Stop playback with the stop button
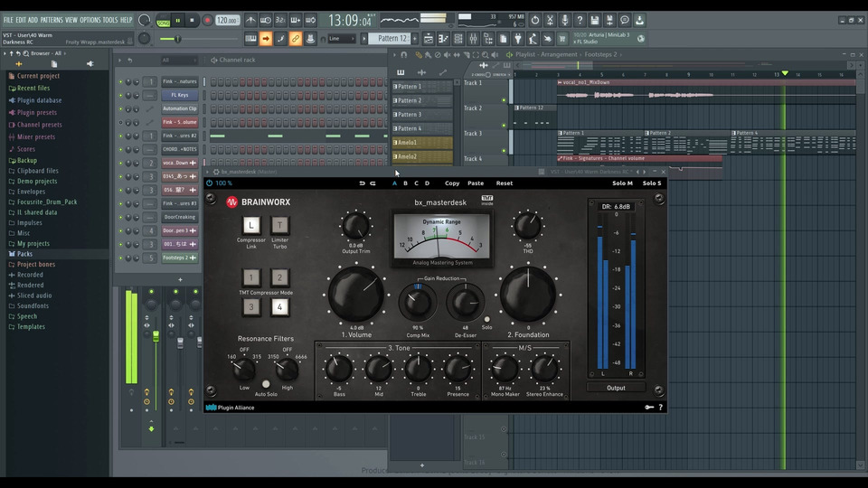The height and width of the screenshot is (488, 868). [192, 21]
